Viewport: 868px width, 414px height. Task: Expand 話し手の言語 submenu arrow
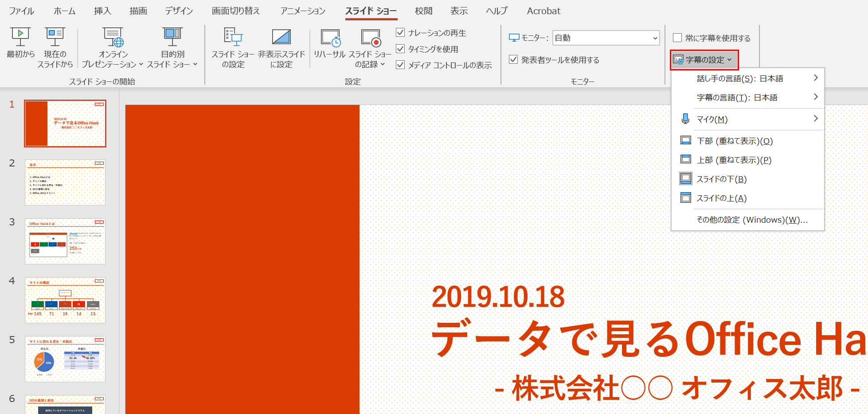[816, 78]
